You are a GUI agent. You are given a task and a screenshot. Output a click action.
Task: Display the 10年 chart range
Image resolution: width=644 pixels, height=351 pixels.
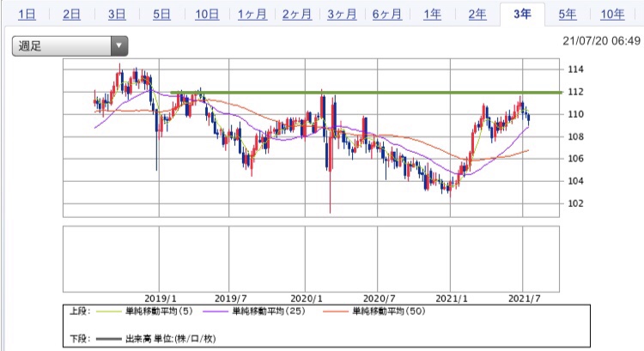[x=612, y=15]
